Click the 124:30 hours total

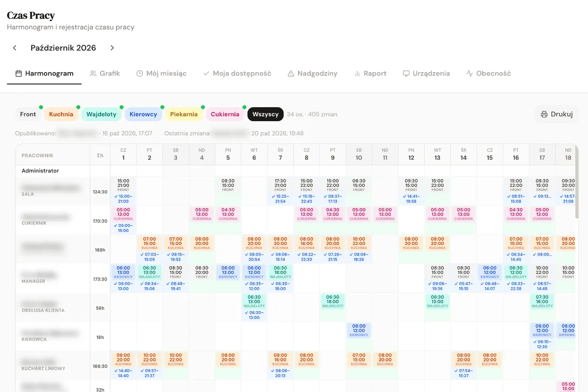pos(100,192)
